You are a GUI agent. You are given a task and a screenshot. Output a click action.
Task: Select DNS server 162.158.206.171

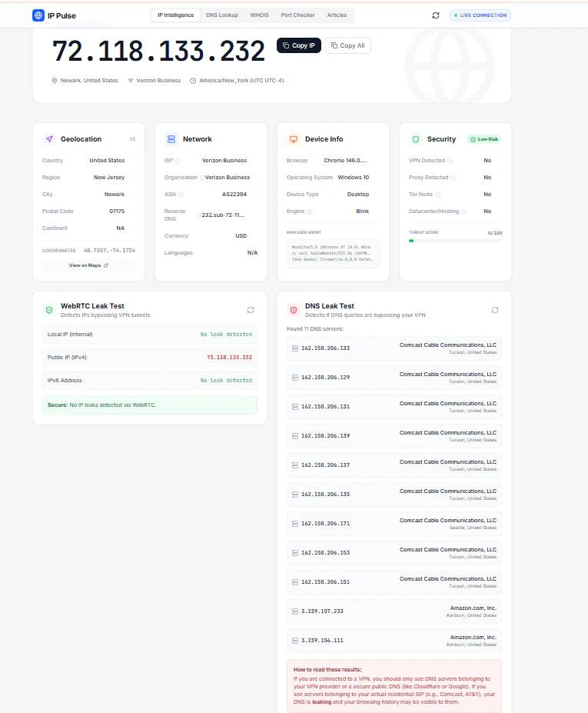tap(394, 523)
